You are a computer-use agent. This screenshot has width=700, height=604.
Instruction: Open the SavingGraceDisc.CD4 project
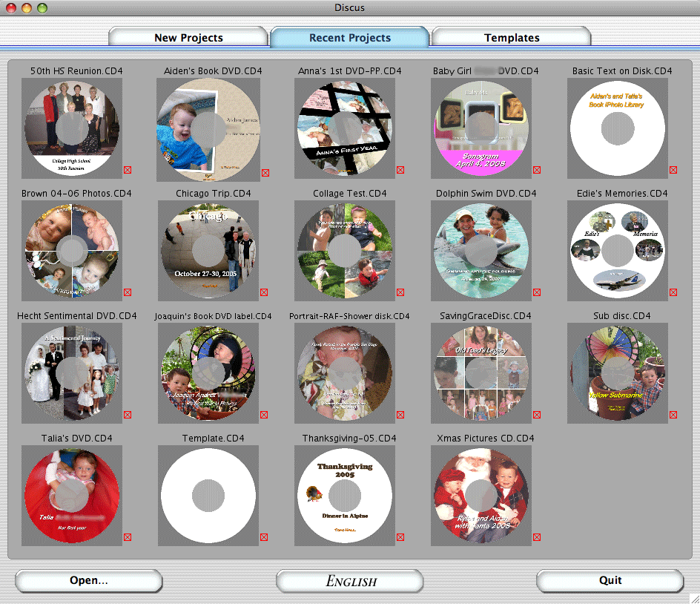point(481,372)
